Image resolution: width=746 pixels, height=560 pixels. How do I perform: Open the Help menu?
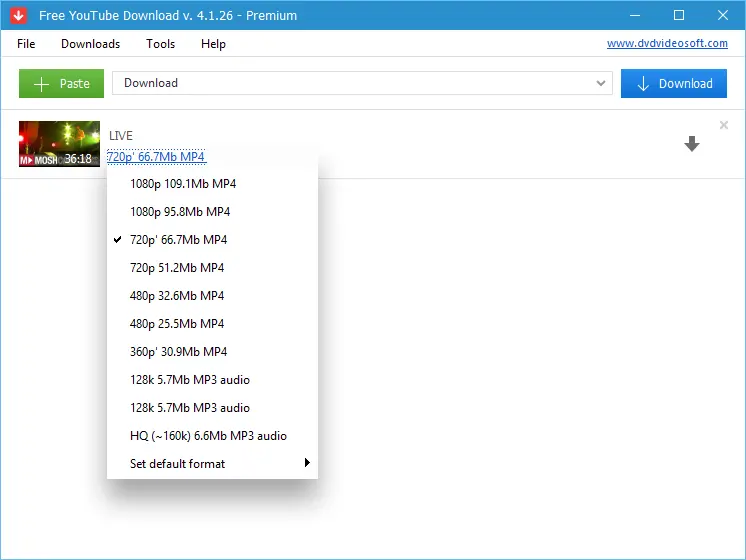[213, 44]
